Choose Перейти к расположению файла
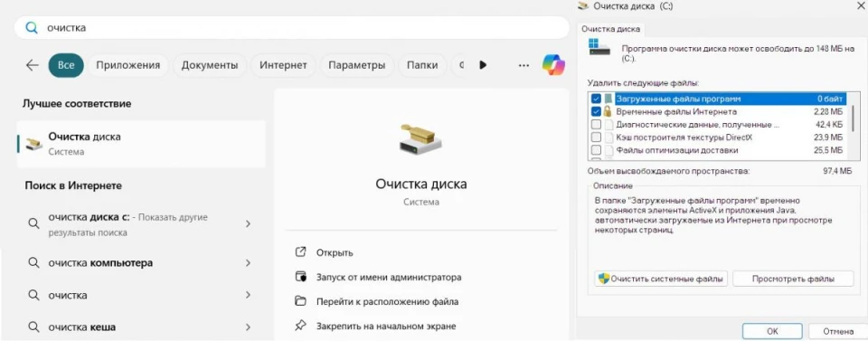This screenshot has width=868, height=341. click(x=387, y=302)
